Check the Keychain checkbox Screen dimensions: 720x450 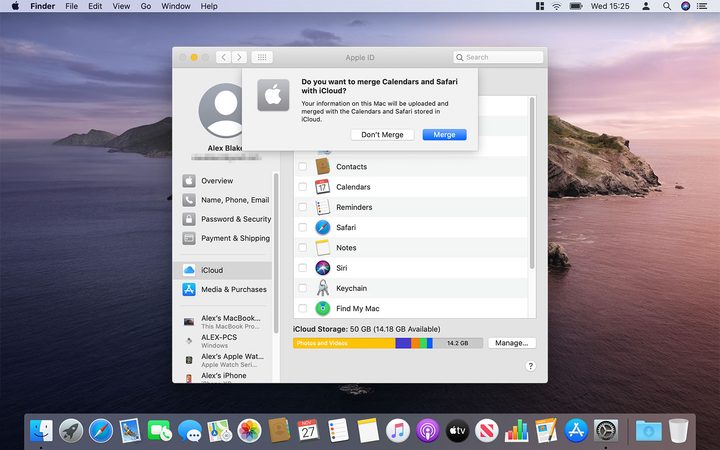point(303,288)
